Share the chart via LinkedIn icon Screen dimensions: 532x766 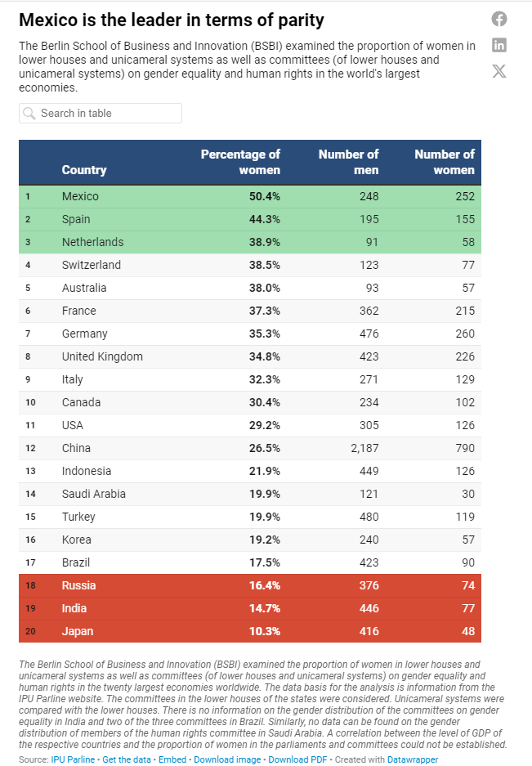(498, 45)
